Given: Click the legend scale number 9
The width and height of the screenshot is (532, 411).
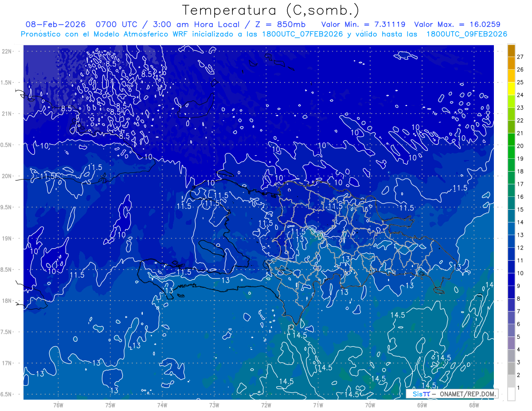Looking at the screenshot, I should [x=519, y=286].
